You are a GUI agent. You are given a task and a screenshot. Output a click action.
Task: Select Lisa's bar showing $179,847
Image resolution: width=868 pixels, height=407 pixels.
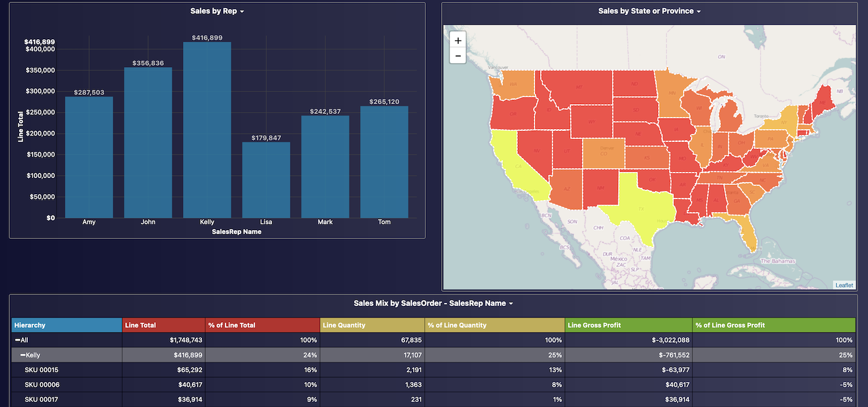pyautogui.click(x=266, y=180)
